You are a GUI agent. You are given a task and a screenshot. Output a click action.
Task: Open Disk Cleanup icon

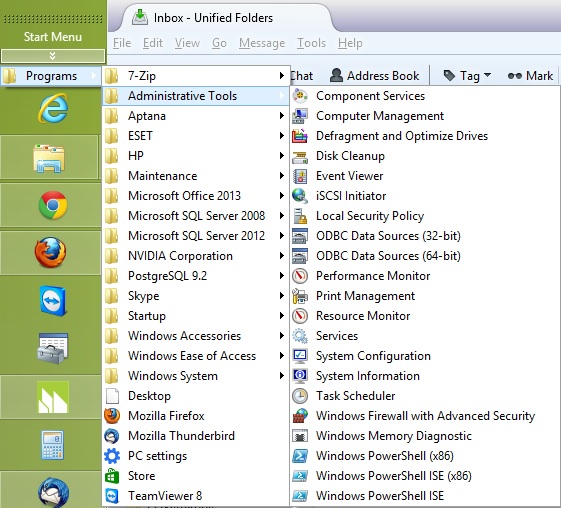300,156
